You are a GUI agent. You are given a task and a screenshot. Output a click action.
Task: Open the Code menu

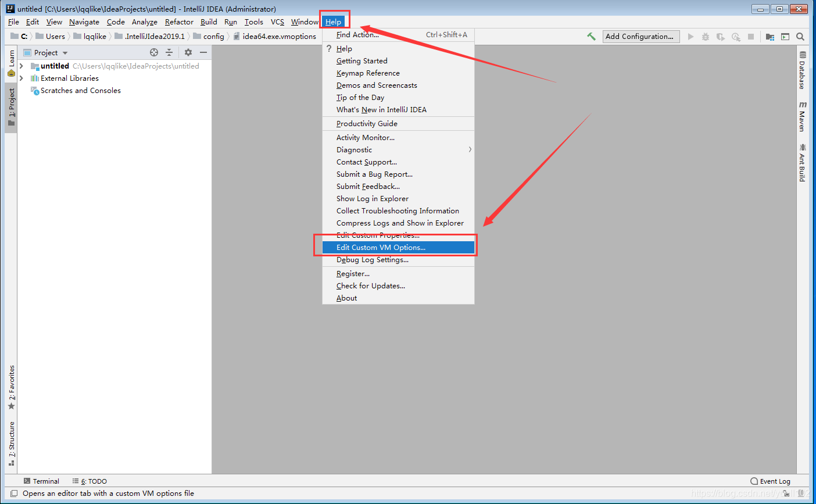click(116, 22)
